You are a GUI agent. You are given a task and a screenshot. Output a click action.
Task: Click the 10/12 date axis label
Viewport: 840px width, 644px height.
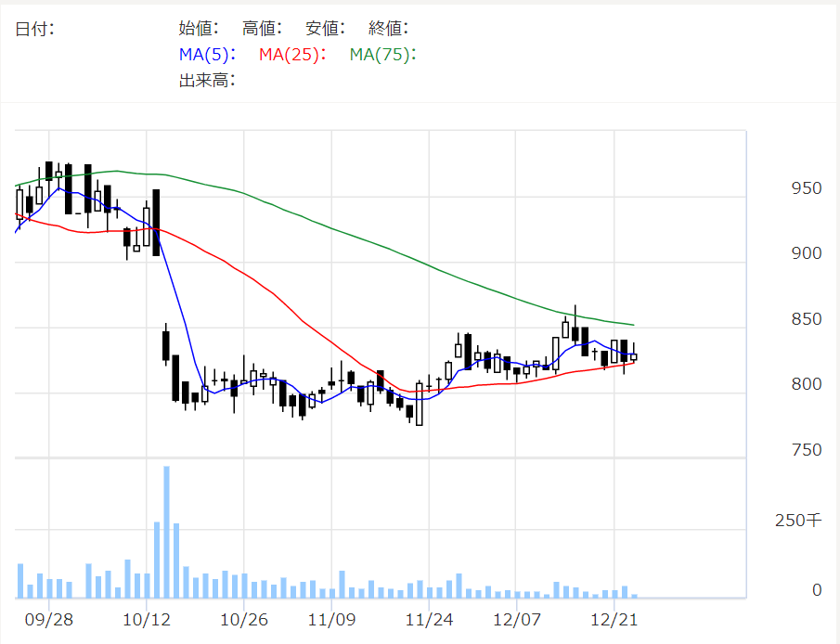147,620
